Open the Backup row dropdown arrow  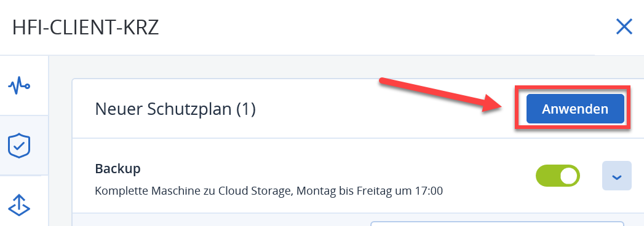(x=616, y=176)
